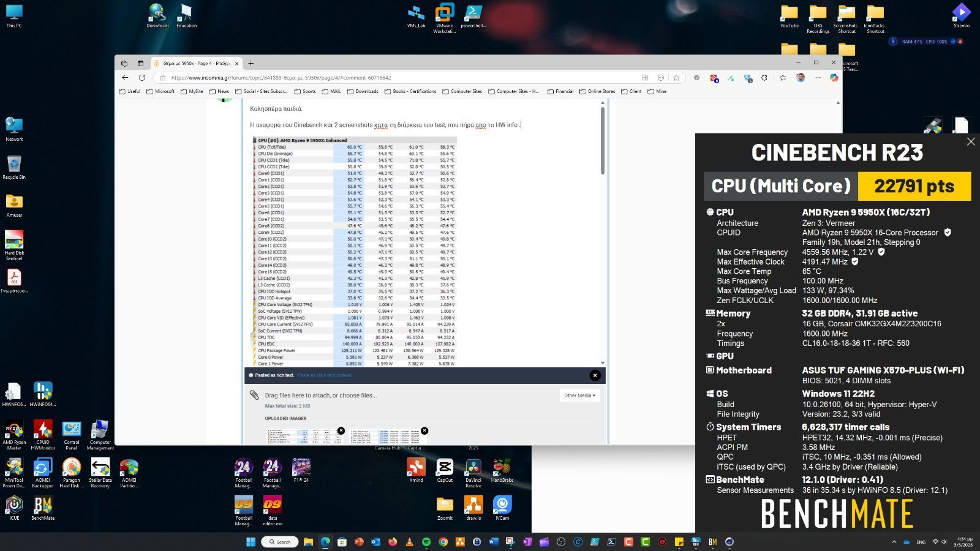Open the News bookmarks folder
The image size is (980, 551).
[219, 91]
